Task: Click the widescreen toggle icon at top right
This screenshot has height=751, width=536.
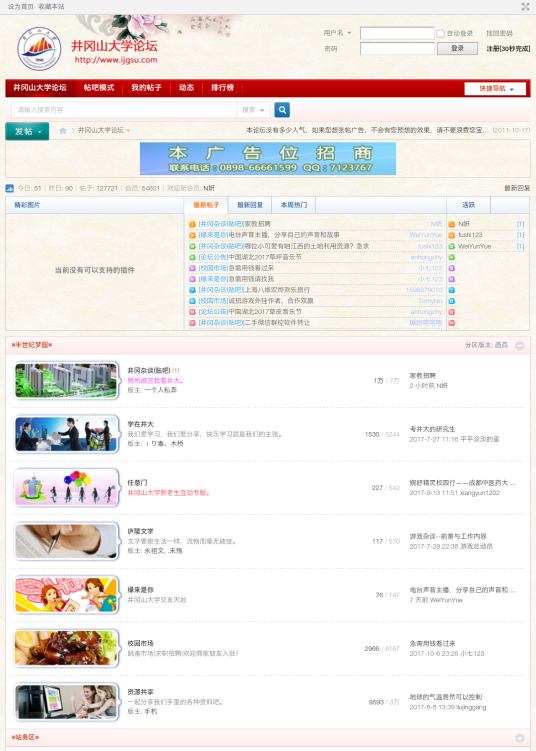Action: pyautogui.click(x=525, y=6)
